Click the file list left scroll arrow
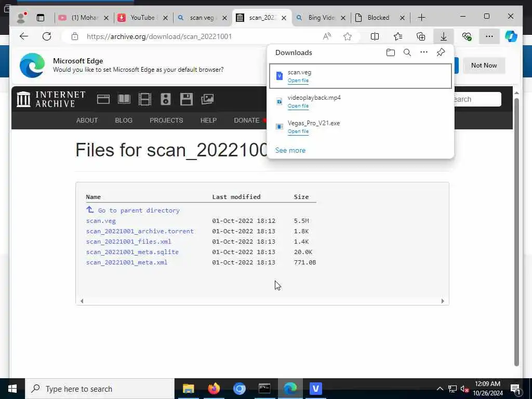Screen dimensions: 532x399 pos(82,301)
